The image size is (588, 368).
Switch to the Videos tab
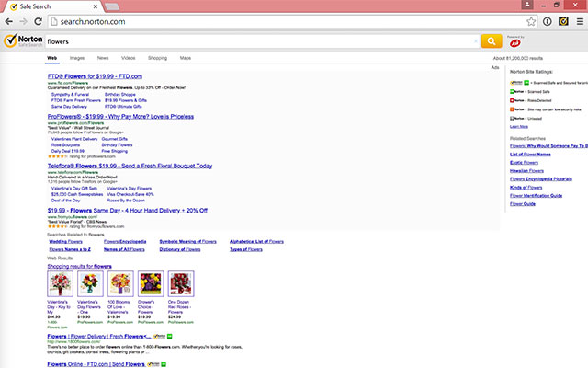pos(129,58)
